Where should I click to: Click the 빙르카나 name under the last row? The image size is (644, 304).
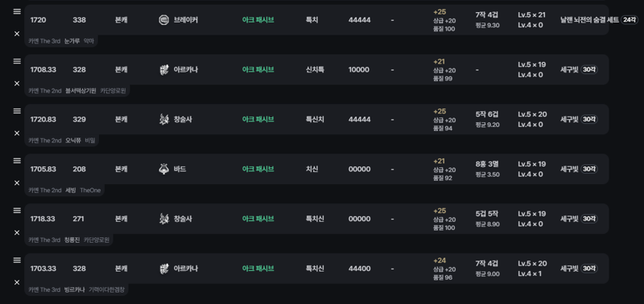pyautogui.click(x=74, y=290)
